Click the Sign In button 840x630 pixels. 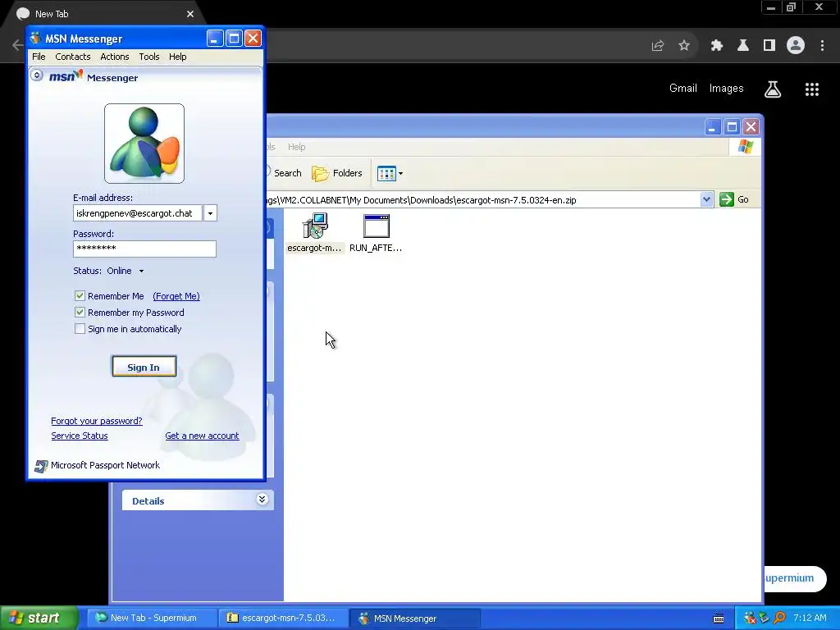tap(144, 367)
